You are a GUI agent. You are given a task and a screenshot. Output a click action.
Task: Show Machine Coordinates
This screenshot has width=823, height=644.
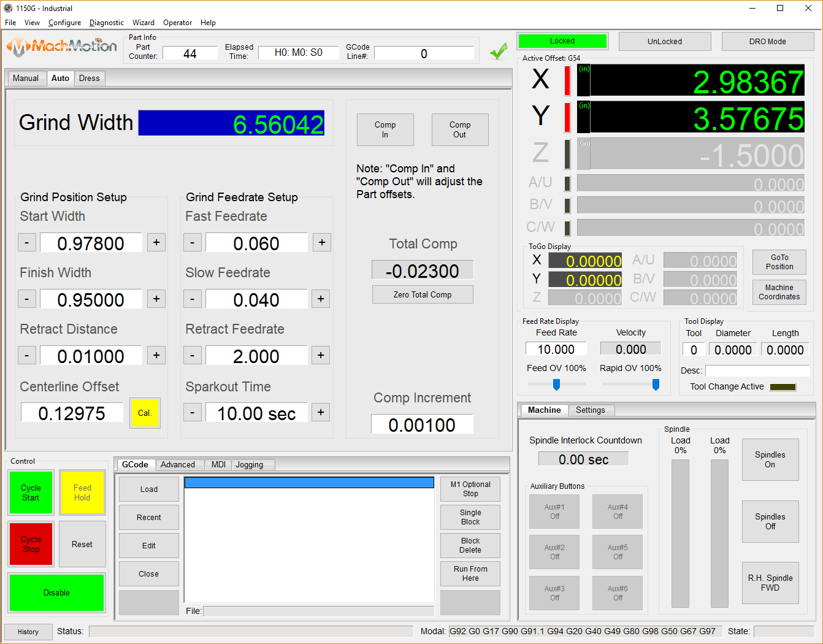tap(779, 292)
